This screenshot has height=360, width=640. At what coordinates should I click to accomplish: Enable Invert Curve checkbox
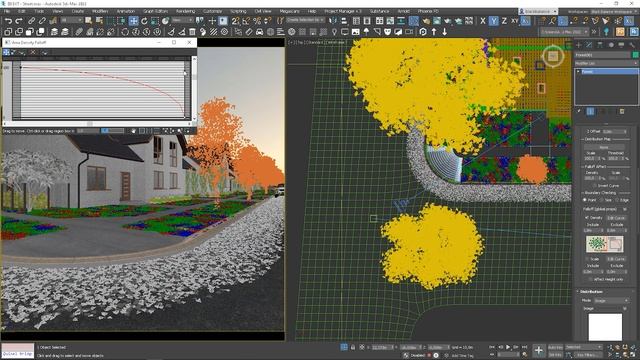click(x=595, y=186)
